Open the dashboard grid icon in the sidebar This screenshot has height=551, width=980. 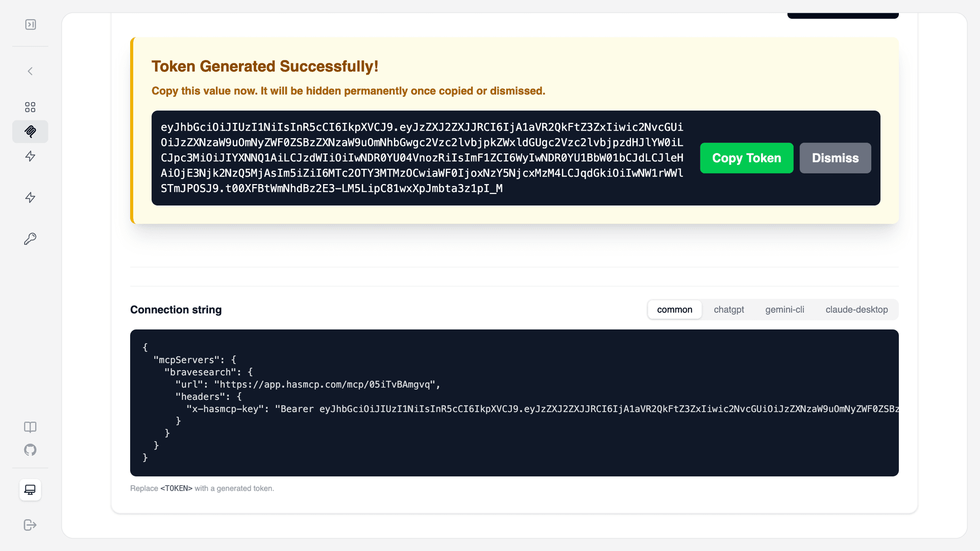click(30, 107)
